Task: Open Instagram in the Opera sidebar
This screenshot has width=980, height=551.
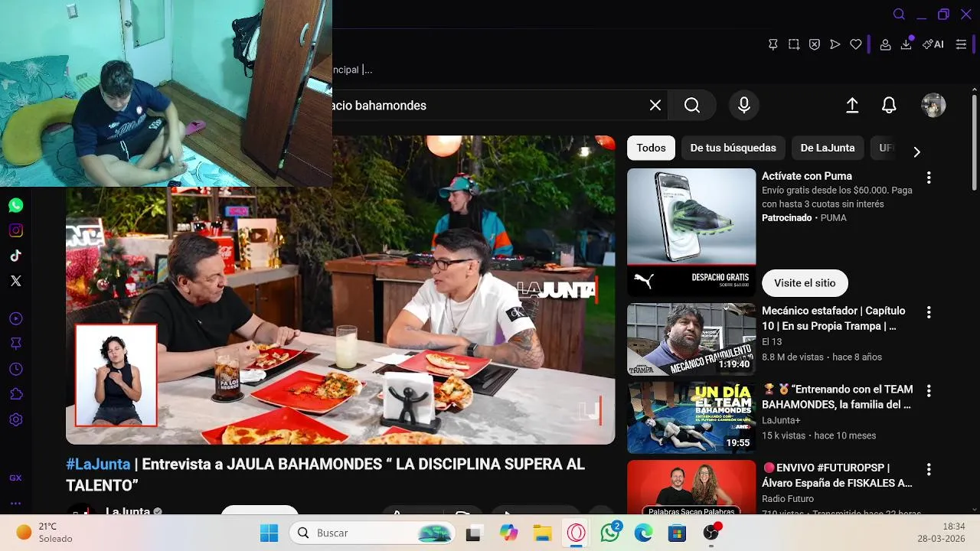Action: coord(16,230)
